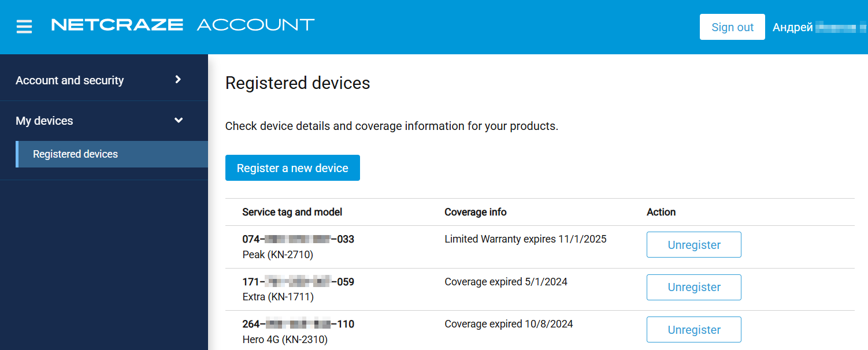868x350 pixels.
Task: Unregister the Peak (KN-2710) device
Action: coord(693,245)
